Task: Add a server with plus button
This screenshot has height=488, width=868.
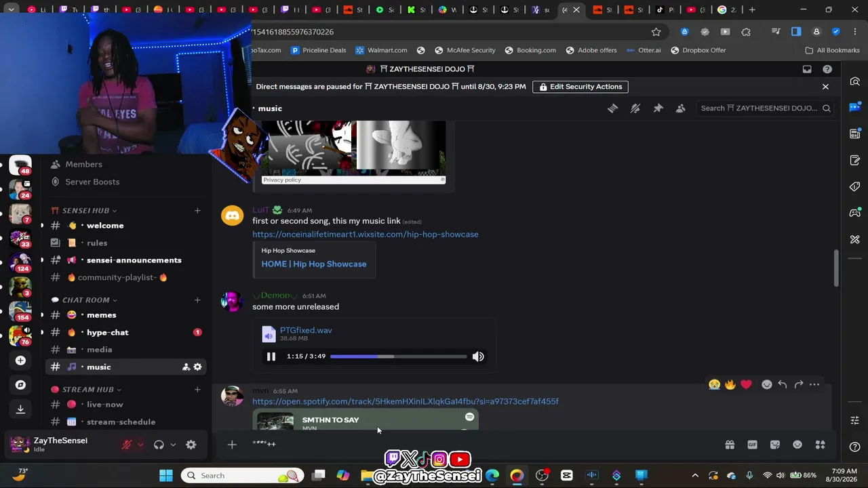Action: click(x=20, y=361)
